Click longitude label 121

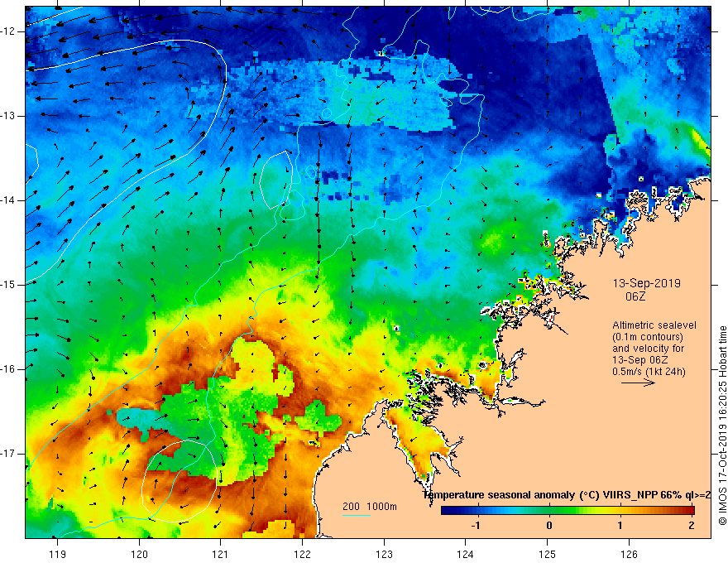coord(221,554)
